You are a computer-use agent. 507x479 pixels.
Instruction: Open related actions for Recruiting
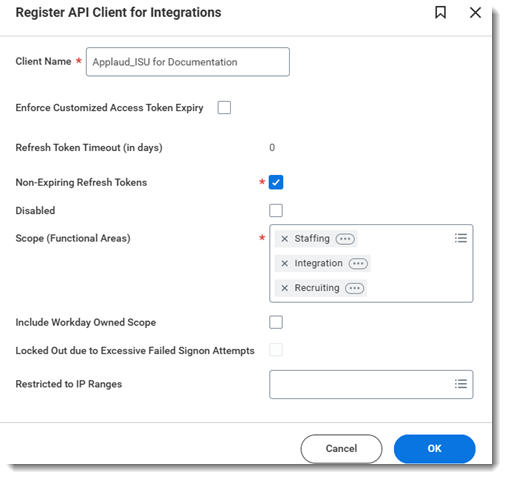(x=354, y=288)
